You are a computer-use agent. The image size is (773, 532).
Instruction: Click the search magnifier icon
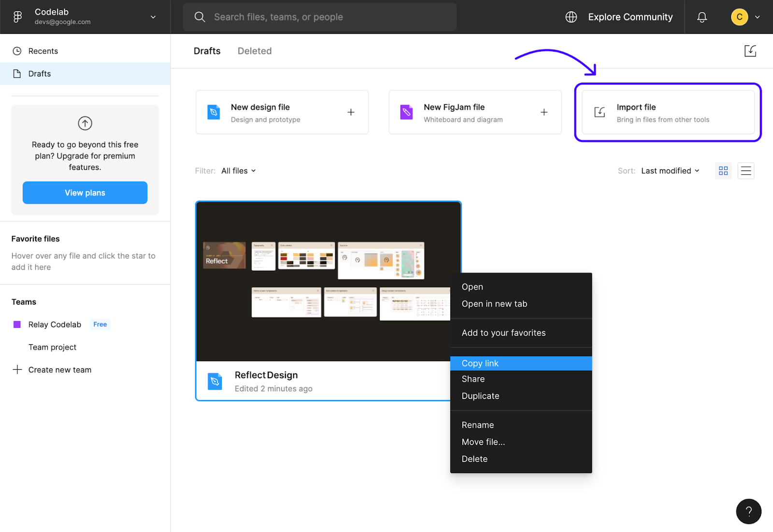click(200, 17)
